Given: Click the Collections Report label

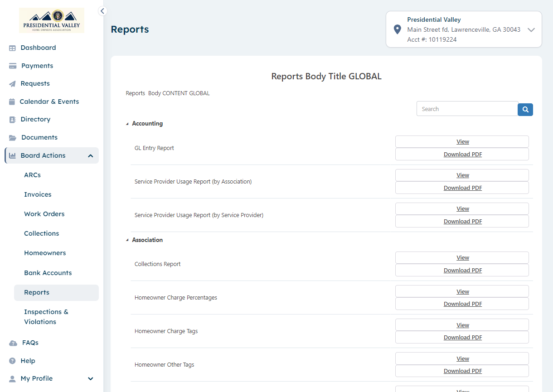Looking at the screenshot, I should [x=158, y=264].
